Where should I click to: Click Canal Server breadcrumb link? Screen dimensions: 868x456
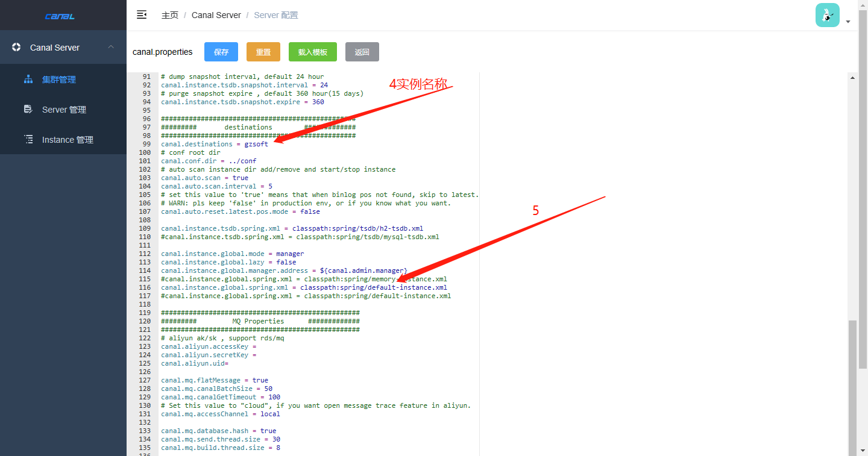[216, 15]
